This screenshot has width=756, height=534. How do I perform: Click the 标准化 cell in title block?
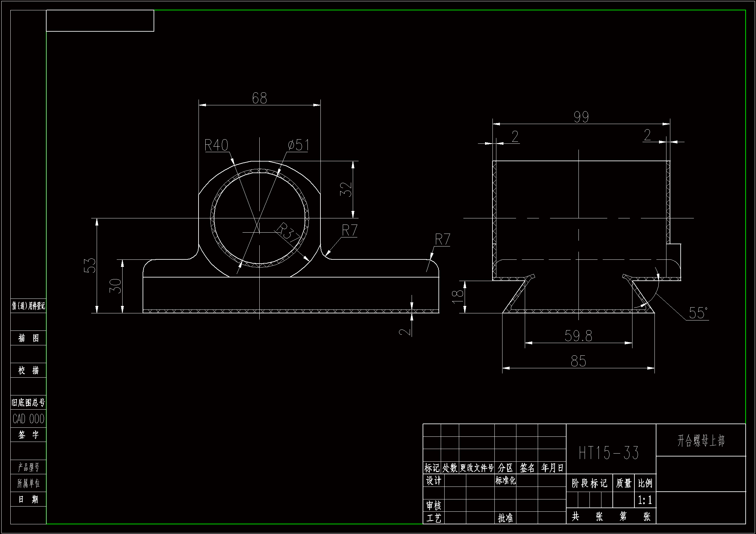tap(505, 481)
